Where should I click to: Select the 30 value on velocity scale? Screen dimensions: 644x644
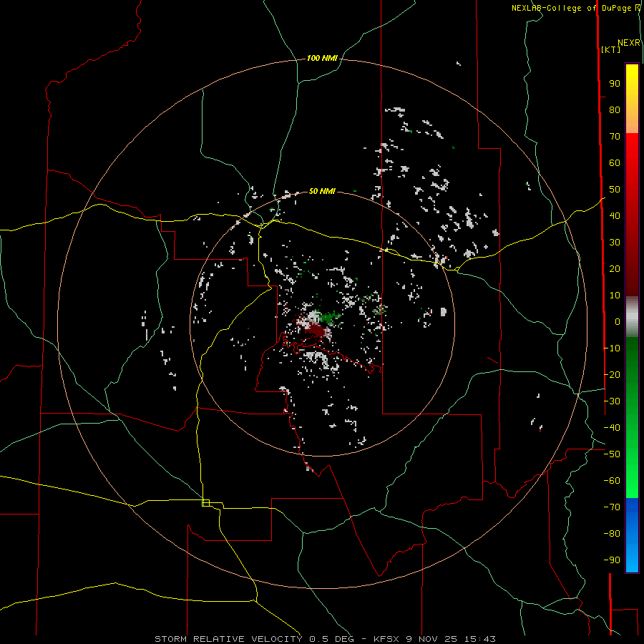[615, 243]
